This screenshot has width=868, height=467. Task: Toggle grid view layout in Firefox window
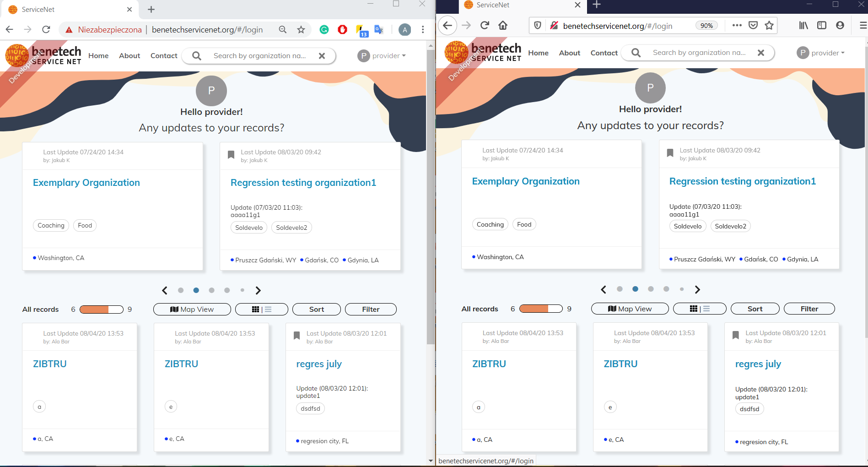coord(694,309)
